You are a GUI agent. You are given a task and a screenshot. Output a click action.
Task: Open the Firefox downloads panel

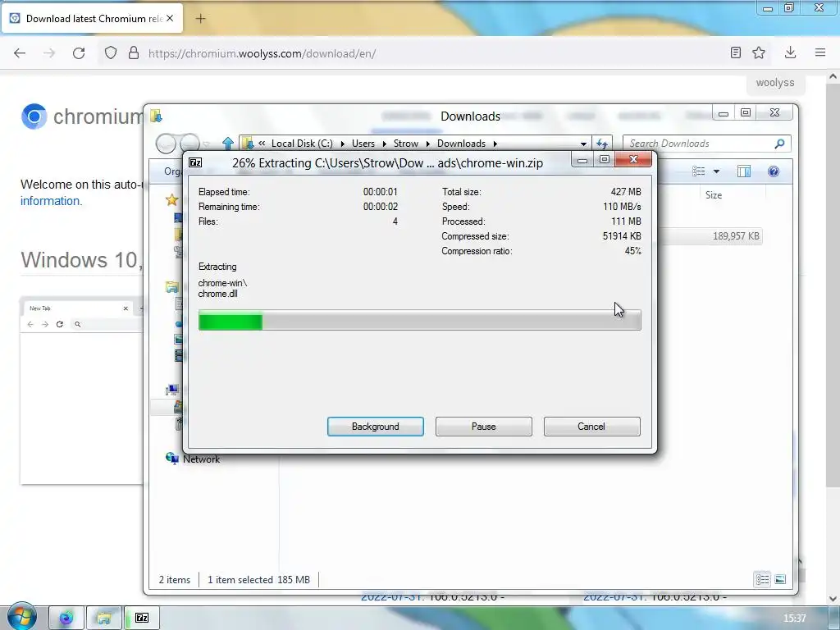pyautogui.click(x=790, y=52)
